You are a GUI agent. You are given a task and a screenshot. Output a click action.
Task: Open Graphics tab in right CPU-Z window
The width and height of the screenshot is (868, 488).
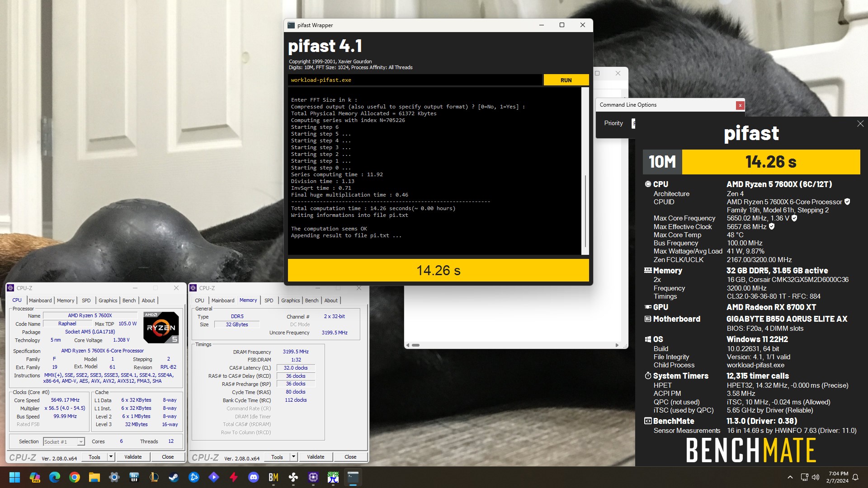[290, 300]
